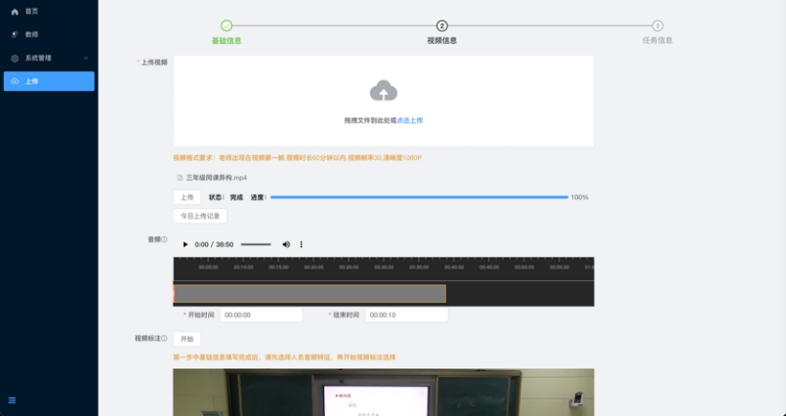Click the 点击上传 link in drop zone

410,120
